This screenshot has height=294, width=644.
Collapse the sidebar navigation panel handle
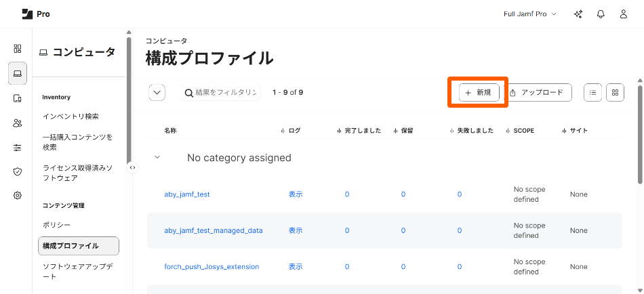tap(133, 167)
